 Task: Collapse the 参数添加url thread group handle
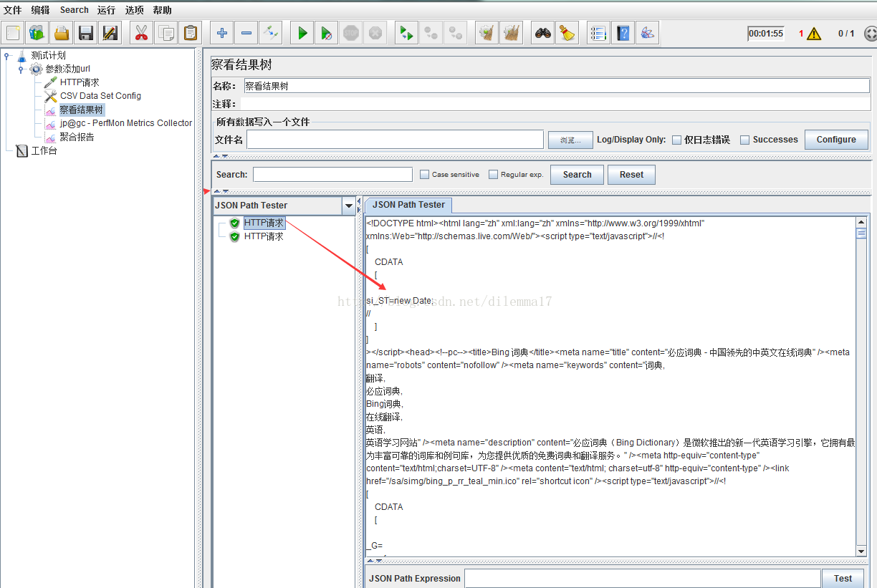click(x=21, y=69)
